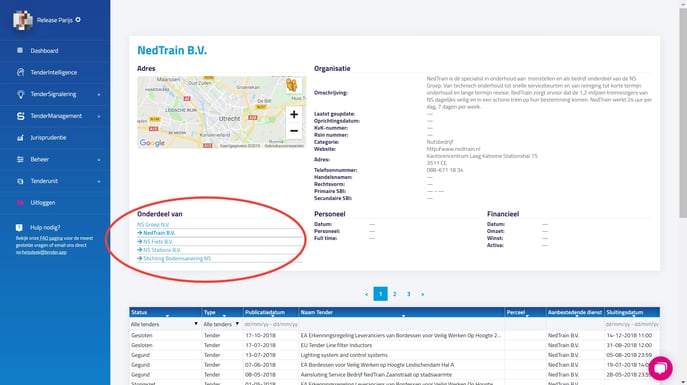Click the Hulp nodig question icon
687x385 pixels.
click(x=19, y=228)
